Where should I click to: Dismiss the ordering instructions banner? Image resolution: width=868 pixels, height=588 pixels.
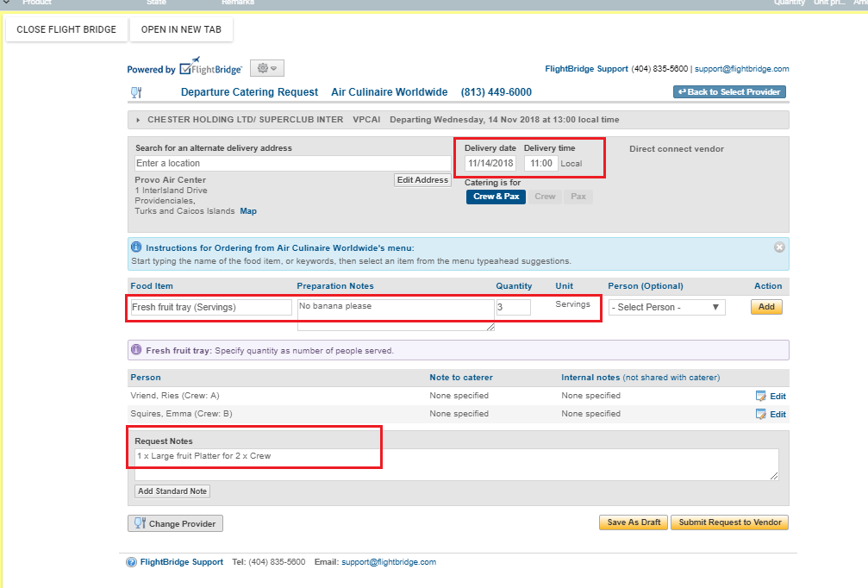pos(779,247)
